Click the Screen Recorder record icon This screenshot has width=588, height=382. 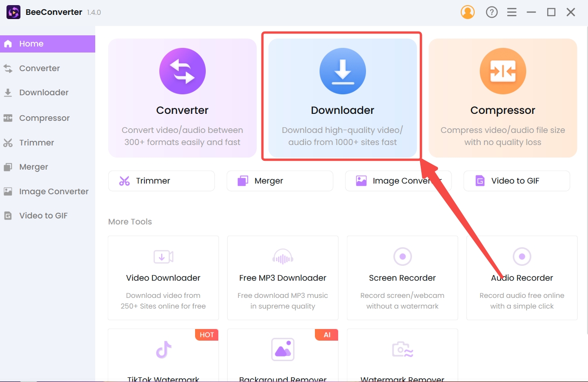click(403, 256)
